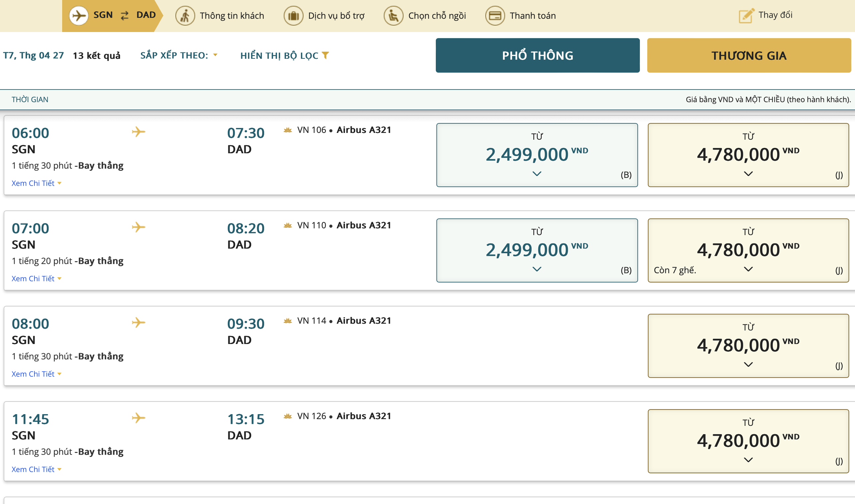Click the lotus logo next to VN 106
Viewport: 855px width, 504px height.
(x=288, y=130)
